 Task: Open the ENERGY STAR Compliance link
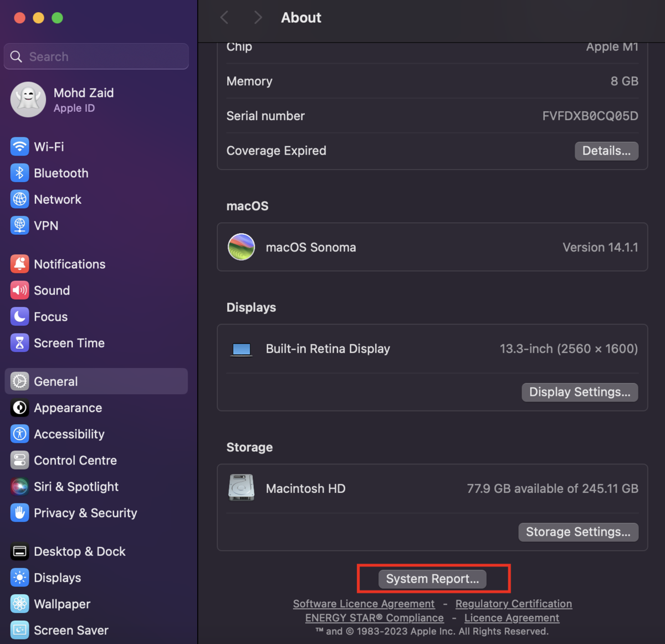click(375, 618)
